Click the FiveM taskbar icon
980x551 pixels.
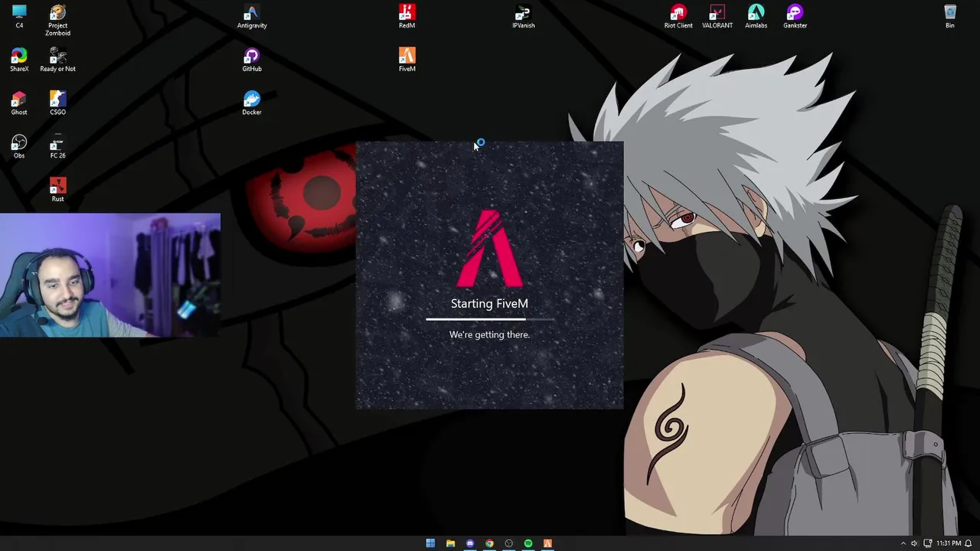(x=547, y=543)
